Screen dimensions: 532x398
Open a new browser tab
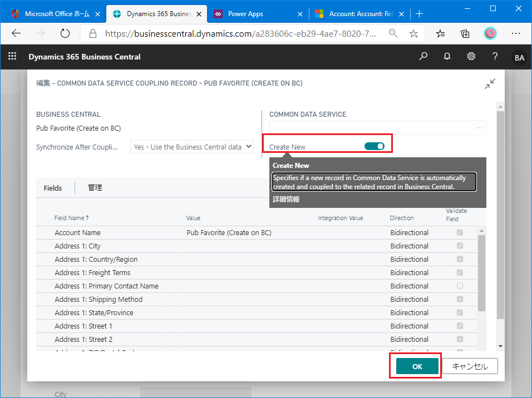click(x=420, y=14)
